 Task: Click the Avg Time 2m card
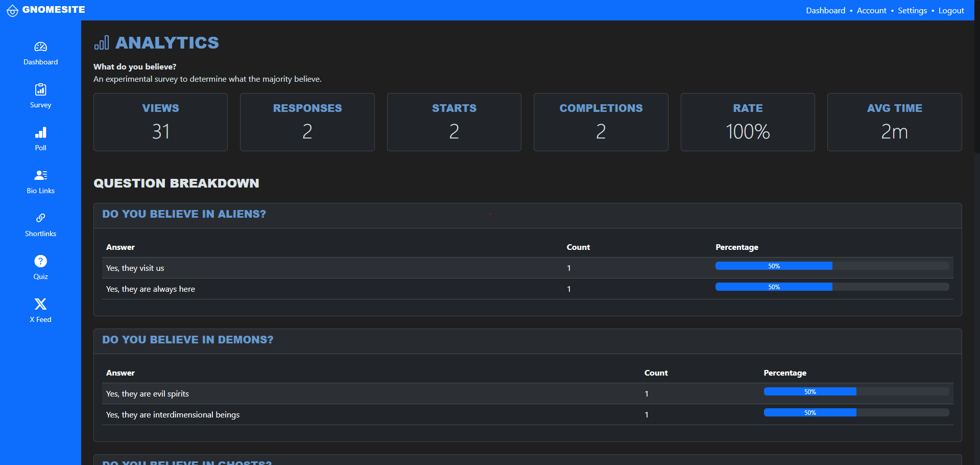pos(894,122)
